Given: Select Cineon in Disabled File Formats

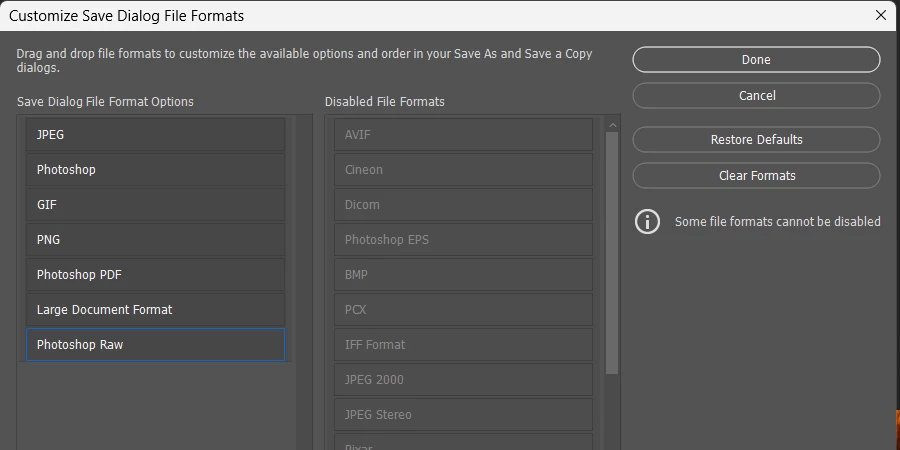Looking at the screenshot, I should pos(463,169).
